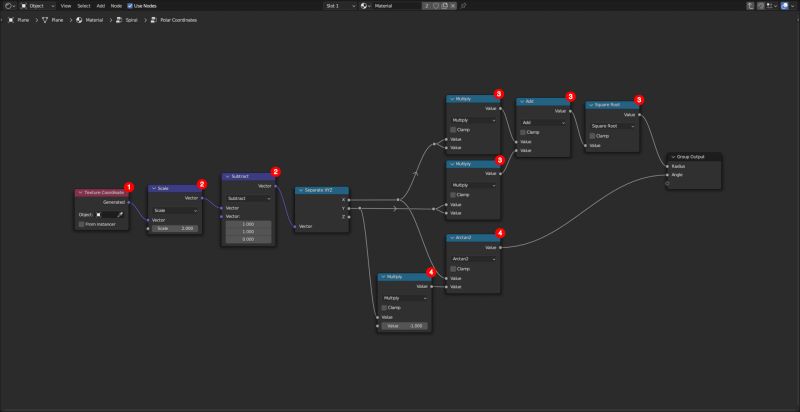Viewport: 800px width, 412px height.
Task: Click the Object field in Texture Coordinate
Action: [x=106, y=215]
